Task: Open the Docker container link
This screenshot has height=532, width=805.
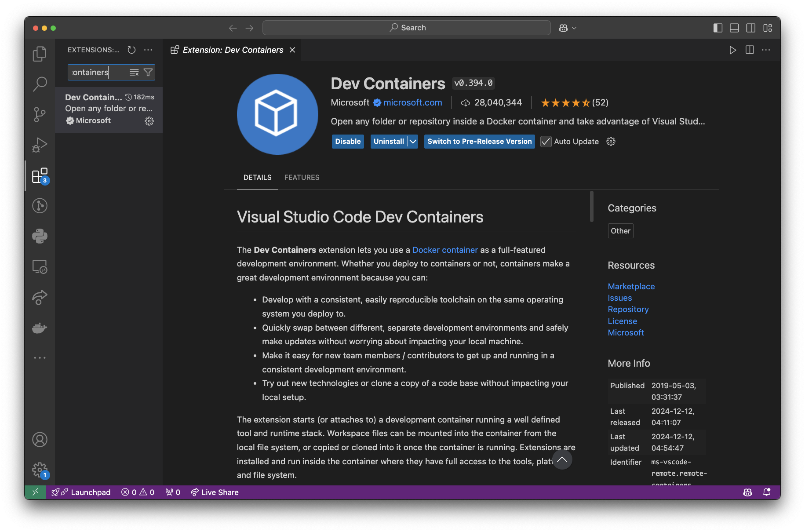Action: 445,250
